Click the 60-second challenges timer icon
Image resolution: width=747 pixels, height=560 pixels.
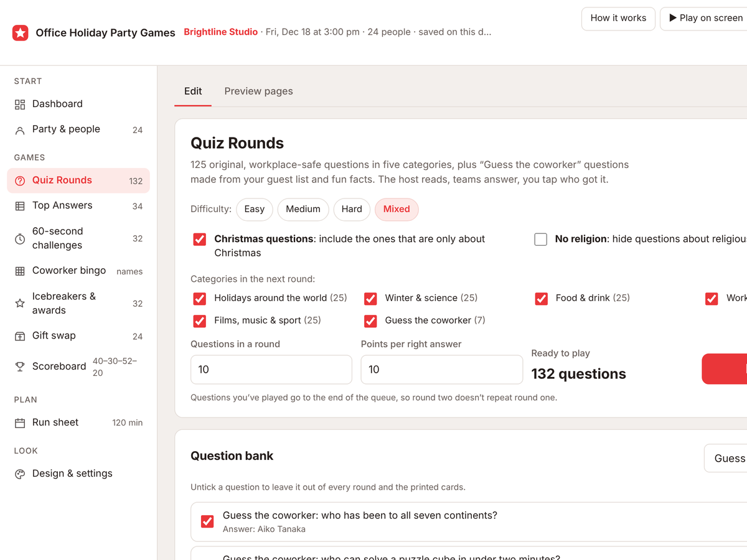[20, 238]
